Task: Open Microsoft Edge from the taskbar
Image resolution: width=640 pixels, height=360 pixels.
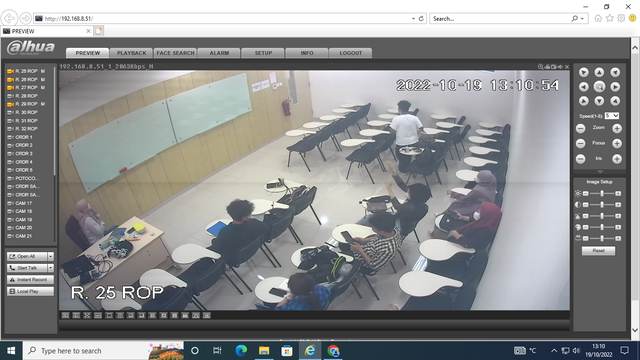Action: click(x=241, y=351)
